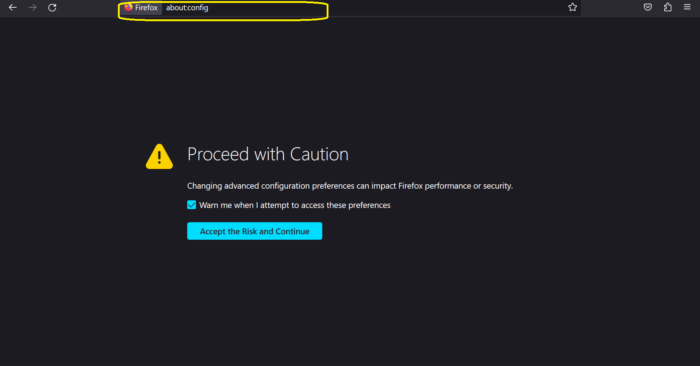Open the Firefox application menu (hamburger)
The height and width of the screenshot is (366, 700).
tap(687, 7)
